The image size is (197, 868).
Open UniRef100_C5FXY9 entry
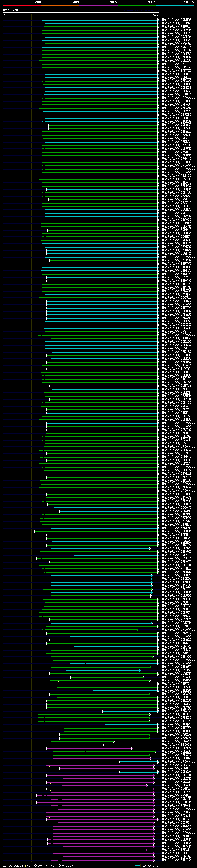point(177,111)
